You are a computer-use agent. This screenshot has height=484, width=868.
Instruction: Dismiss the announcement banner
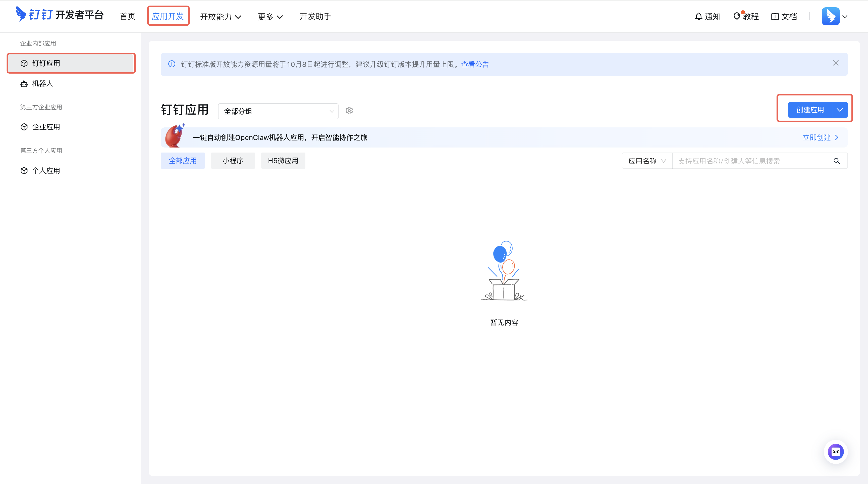(836, 63)
